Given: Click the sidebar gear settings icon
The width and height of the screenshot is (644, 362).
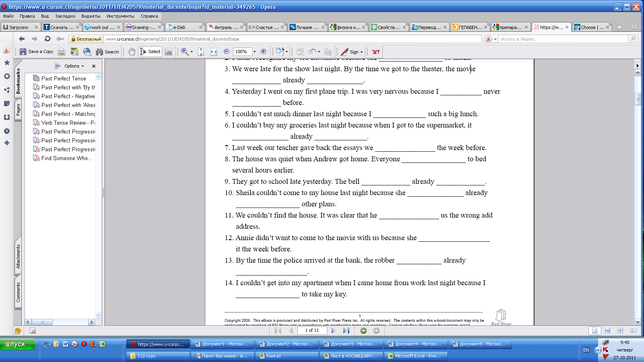Looking at the screenshot, I should click(x=7, y=76).
